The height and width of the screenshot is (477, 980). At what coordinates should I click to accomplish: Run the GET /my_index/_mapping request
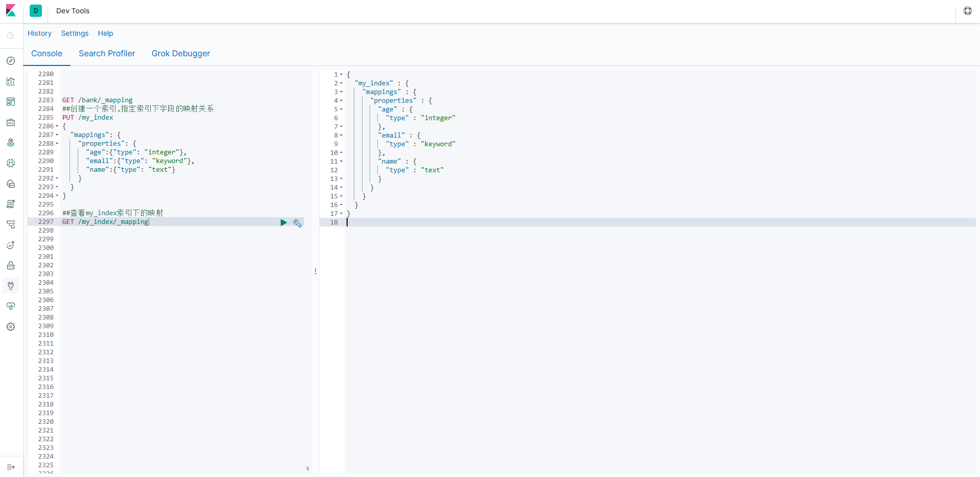coord(284,222)
